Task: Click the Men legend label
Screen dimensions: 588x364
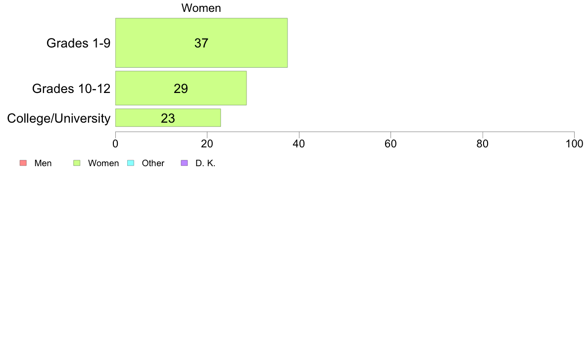Action: [43, 163]
